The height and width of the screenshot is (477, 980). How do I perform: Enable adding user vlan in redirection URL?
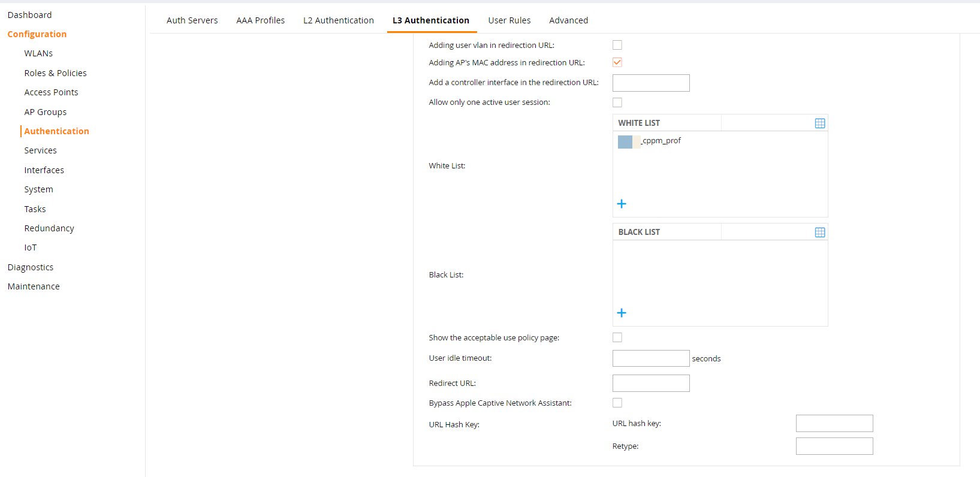(x=617, y=45)
